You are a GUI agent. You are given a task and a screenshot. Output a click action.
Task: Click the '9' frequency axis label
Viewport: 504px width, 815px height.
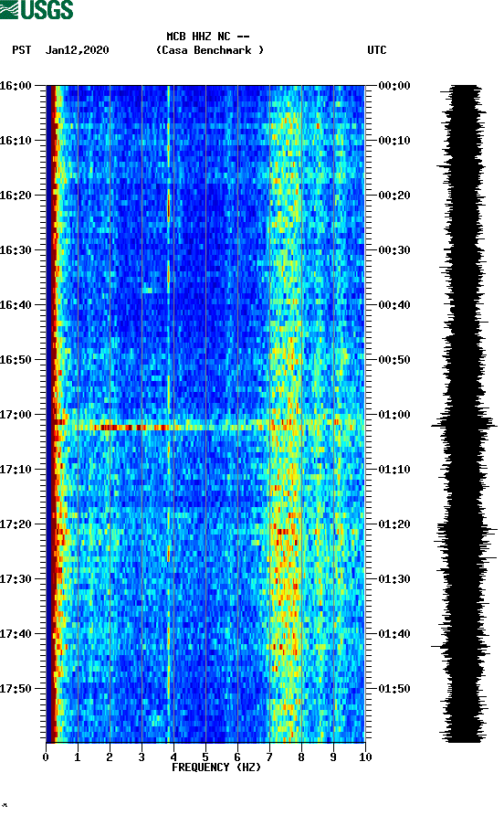[x=333, y=757]
